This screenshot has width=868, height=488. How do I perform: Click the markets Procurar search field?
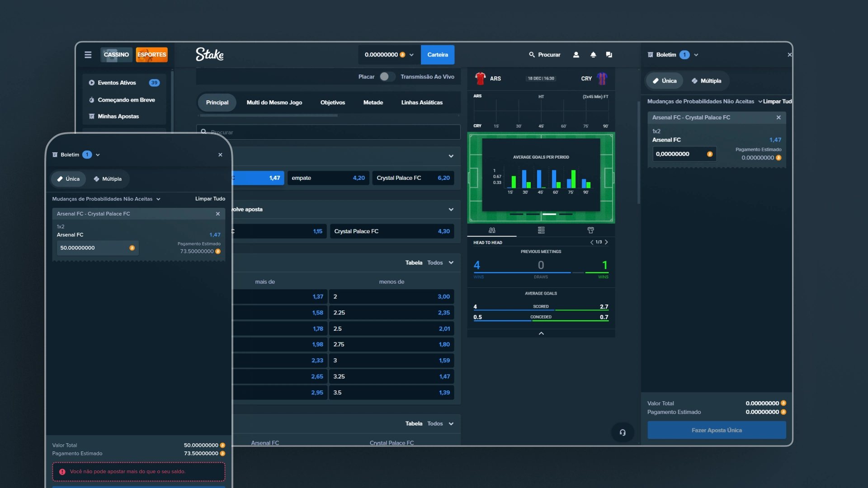point(328,132)
